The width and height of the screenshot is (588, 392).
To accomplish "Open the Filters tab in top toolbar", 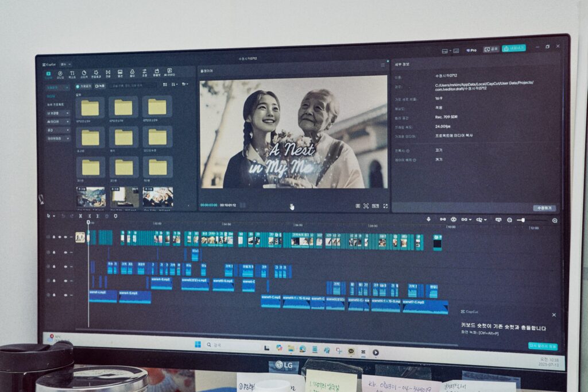I will coord(132,73).
